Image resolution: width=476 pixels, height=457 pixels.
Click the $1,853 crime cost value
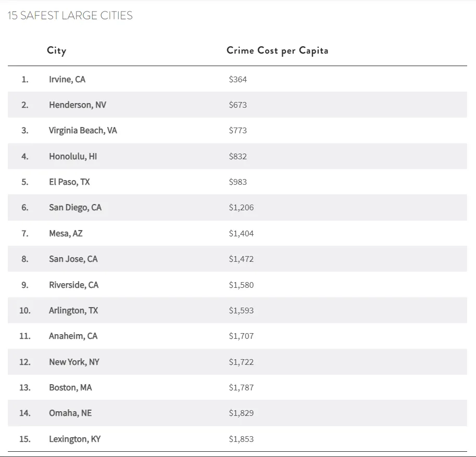241,439
